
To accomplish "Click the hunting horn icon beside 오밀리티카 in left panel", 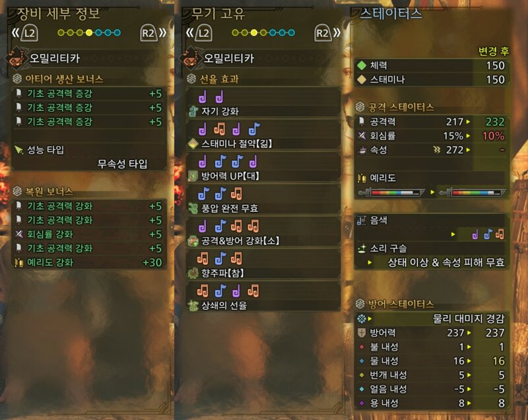I will click(x=16, y=59).
